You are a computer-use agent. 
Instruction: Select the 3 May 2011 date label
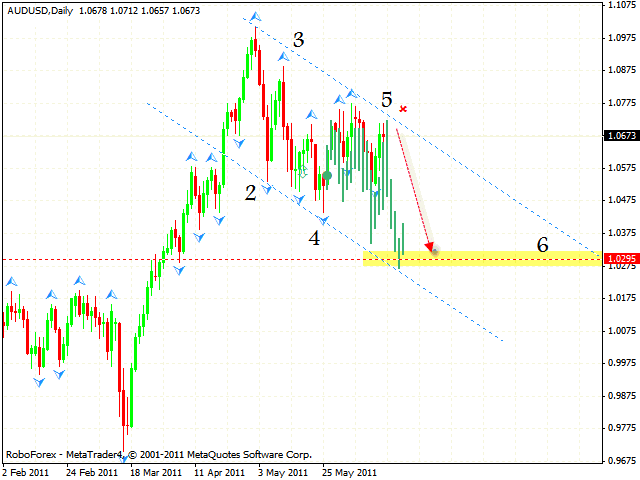[276, 472]
